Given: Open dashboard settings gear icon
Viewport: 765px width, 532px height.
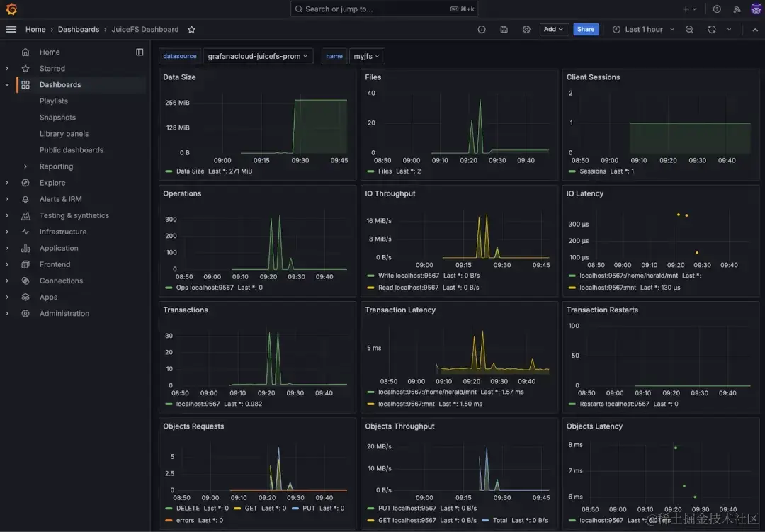Looking at the screenshot, I should click(x=526, y=29).
